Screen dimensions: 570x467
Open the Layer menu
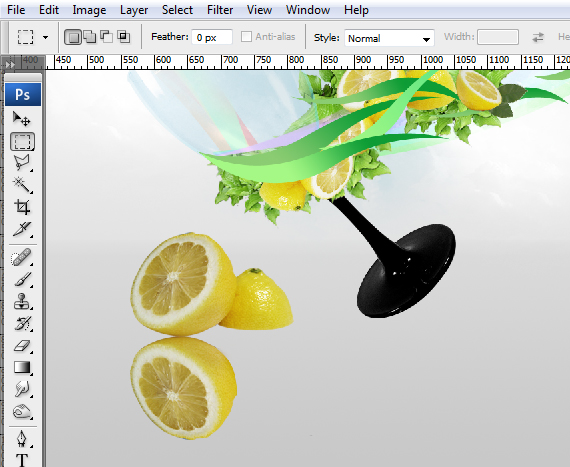[x=134, y=10]
